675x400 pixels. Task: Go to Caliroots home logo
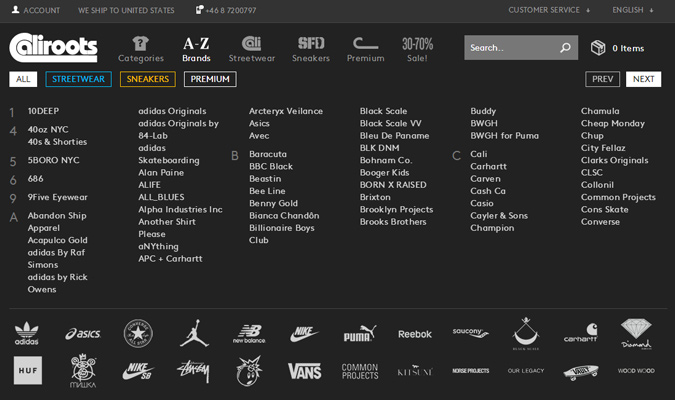[x=52, y=47]
